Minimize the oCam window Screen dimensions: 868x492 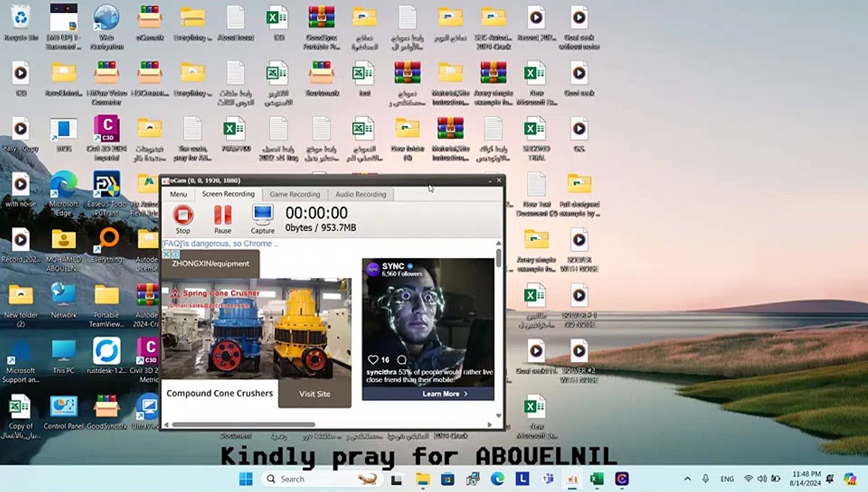pyautogui.click(x=490, y=180)
